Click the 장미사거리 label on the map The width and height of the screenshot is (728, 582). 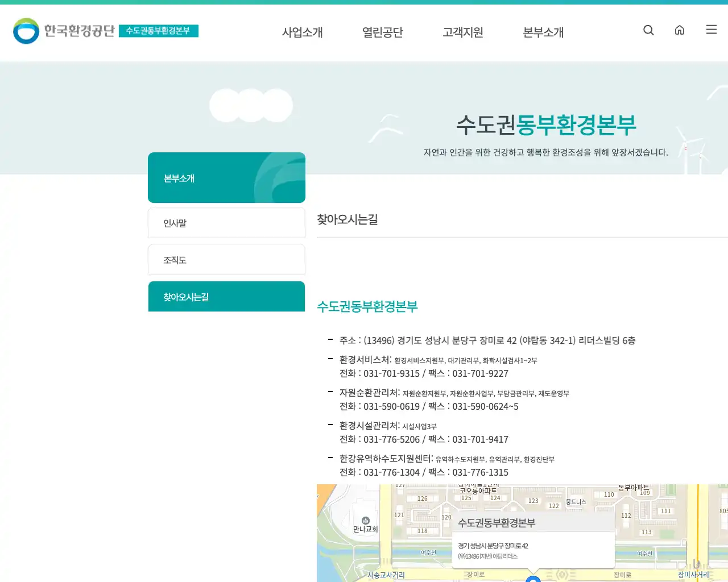[x=694, y=575]
